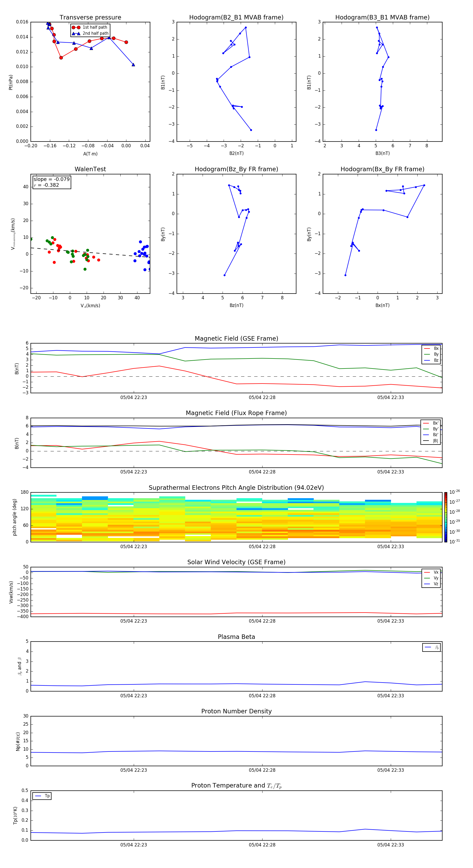Click the 10^-31 colorbar label
473x868 pixels.
[455, 542]
